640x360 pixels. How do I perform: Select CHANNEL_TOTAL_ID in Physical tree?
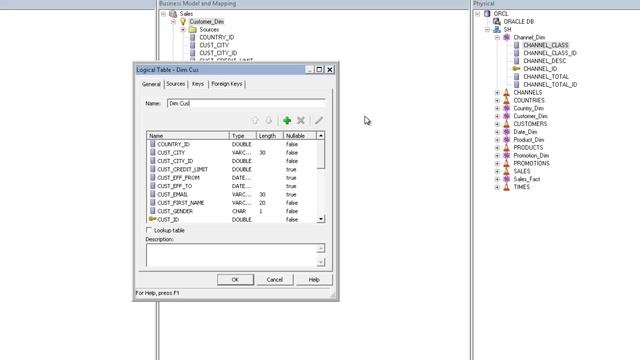click(x=550, y=85)
